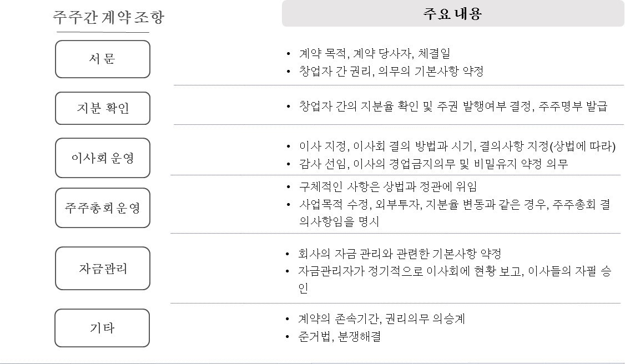This screenshot has height=364, width=625.
Task: Click the 창업자 간의 지분율 확인 line
Action: (x=453, y=107)
